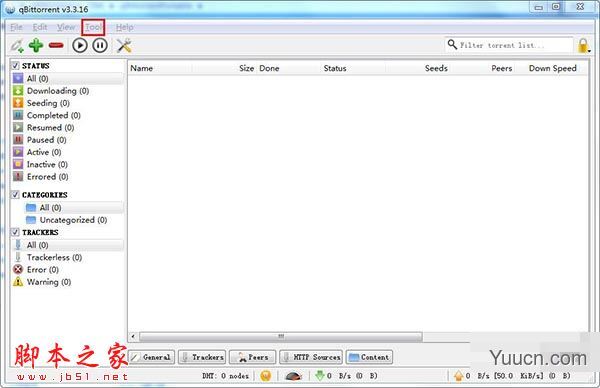Sort by the Down Speed column header

(553, 68)
